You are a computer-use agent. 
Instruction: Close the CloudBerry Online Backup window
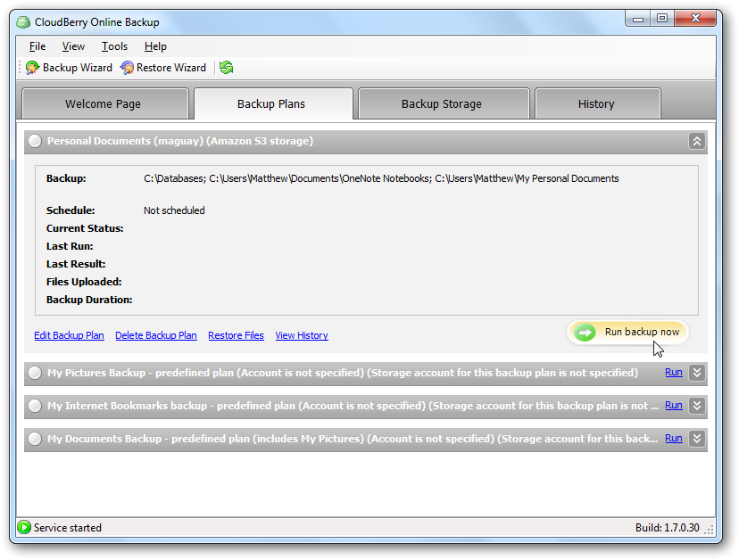pos(695,19)
